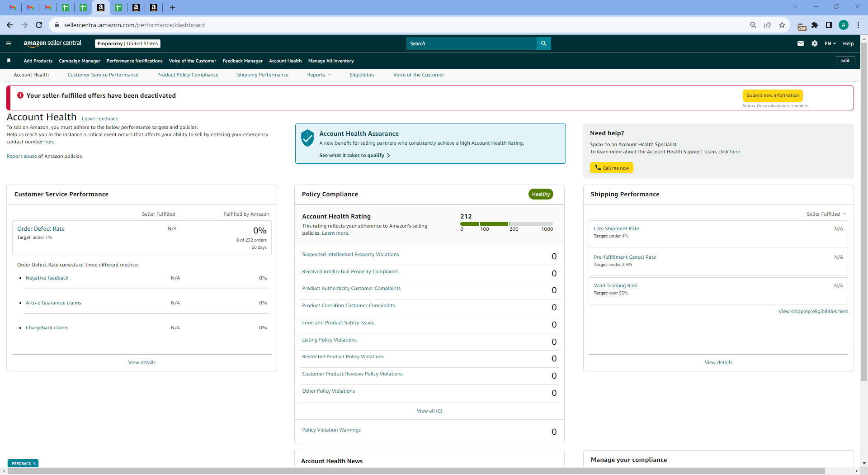Click the Account Health Assurance shield icon
The width and height of the screenshot is (868, 475).
(307, 138)
